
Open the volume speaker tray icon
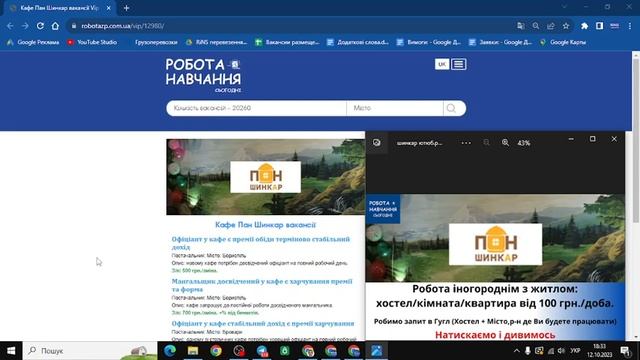[x=561, y=351]
